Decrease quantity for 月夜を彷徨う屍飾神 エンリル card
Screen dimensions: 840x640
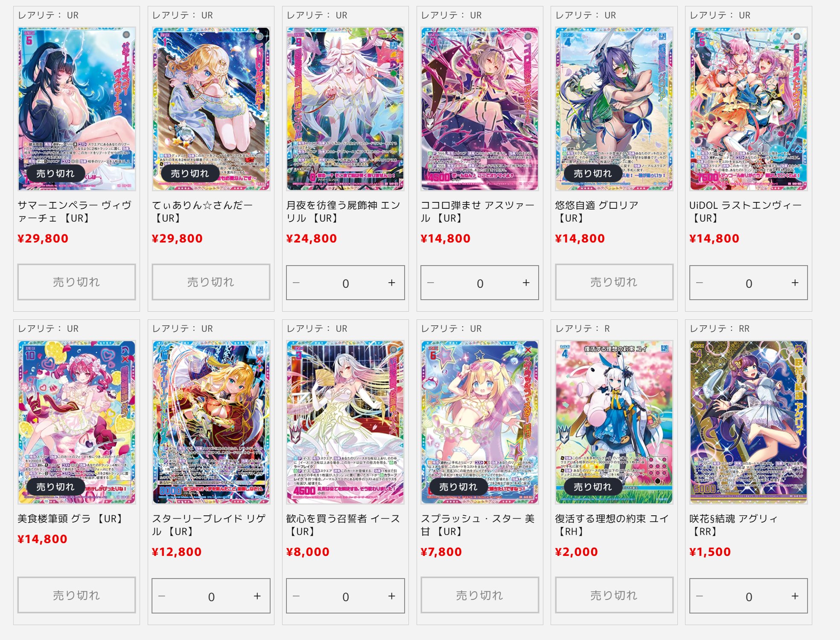tap(296, 283)
